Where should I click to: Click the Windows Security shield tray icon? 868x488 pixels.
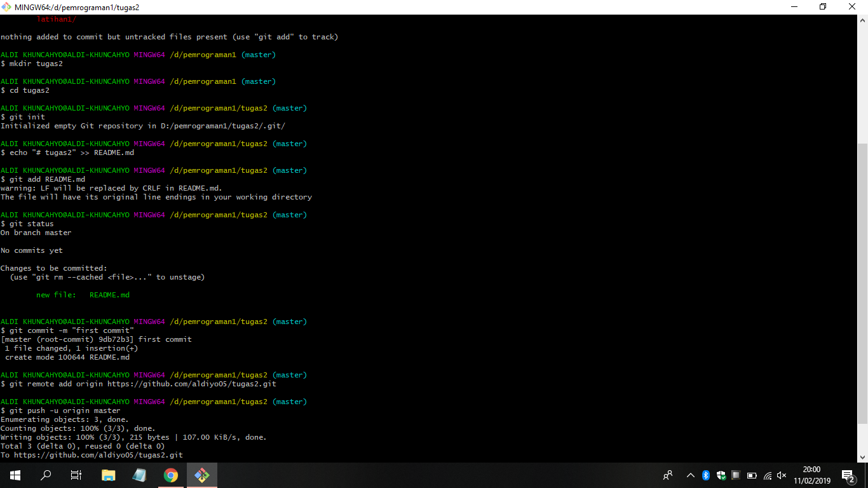point(721,475)
